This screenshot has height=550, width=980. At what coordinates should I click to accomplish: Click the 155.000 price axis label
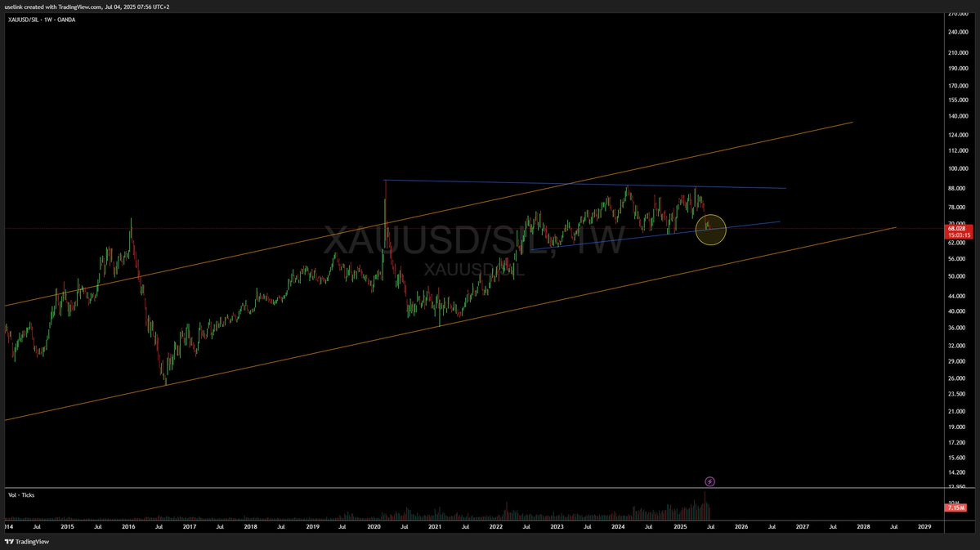[x=958, y=100]
